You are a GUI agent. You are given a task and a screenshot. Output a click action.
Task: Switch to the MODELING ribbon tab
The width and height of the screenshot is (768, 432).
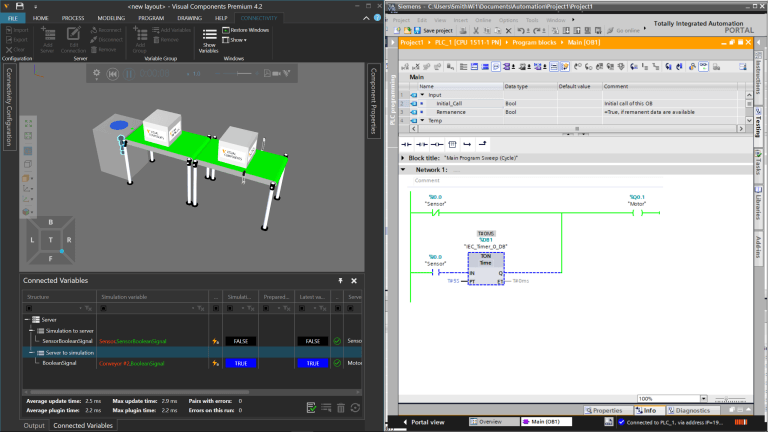111,18
